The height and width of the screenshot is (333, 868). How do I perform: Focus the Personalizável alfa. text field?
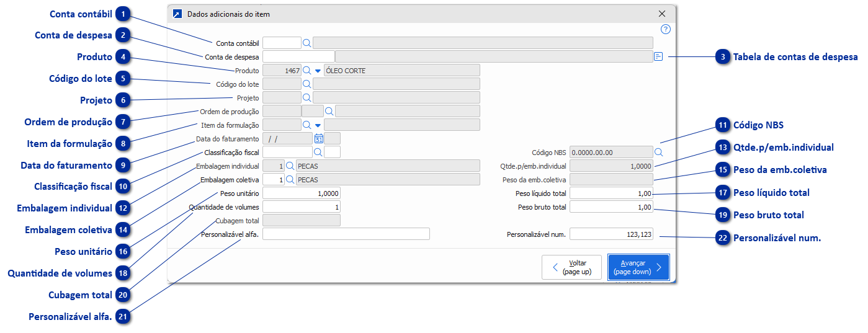(x=346, y=234)
